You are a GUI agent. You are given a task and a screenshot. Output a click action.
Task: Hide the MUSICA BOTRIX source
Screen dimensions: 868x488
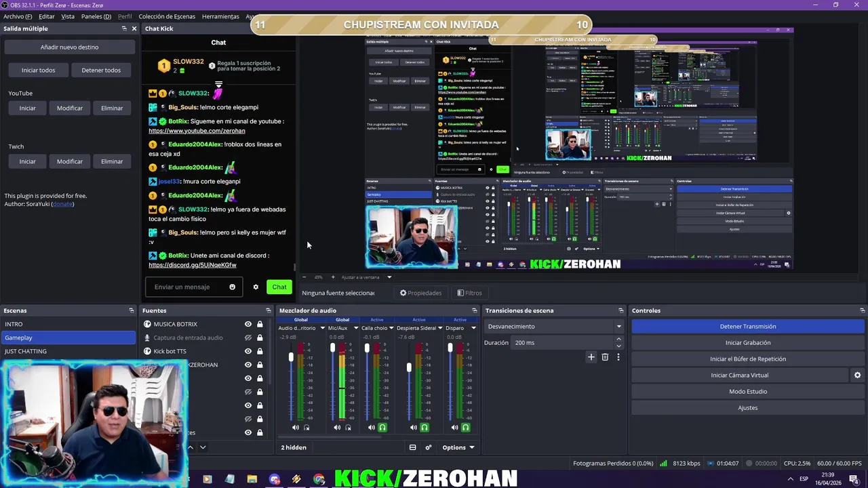coord(248,324)
